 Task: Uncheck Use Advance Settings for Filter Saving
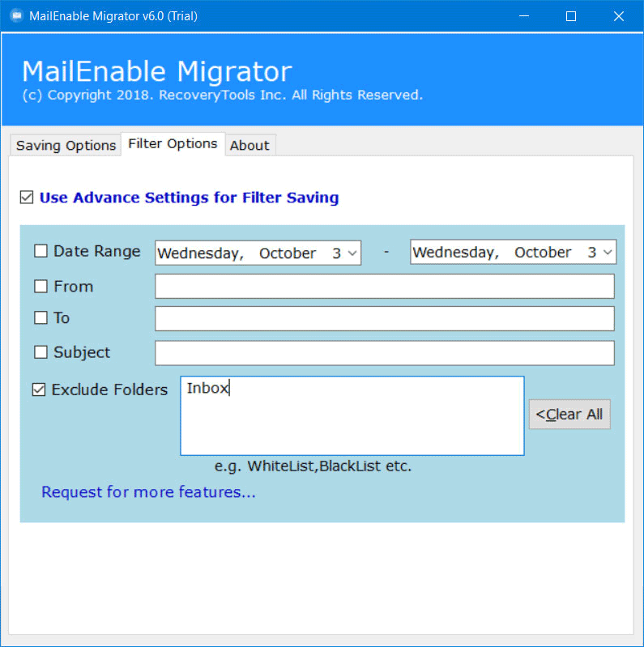[27, 198]
